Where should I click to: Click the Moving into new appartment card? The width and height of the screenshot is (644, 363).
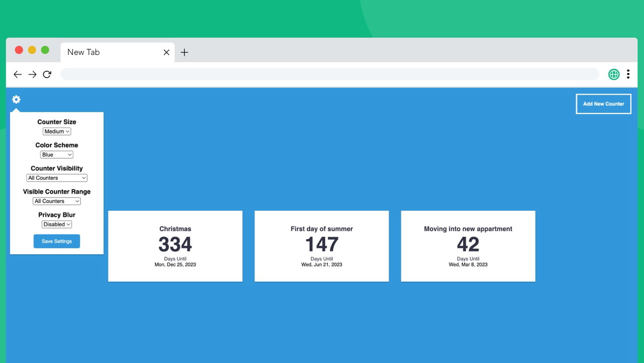(468, 246)
